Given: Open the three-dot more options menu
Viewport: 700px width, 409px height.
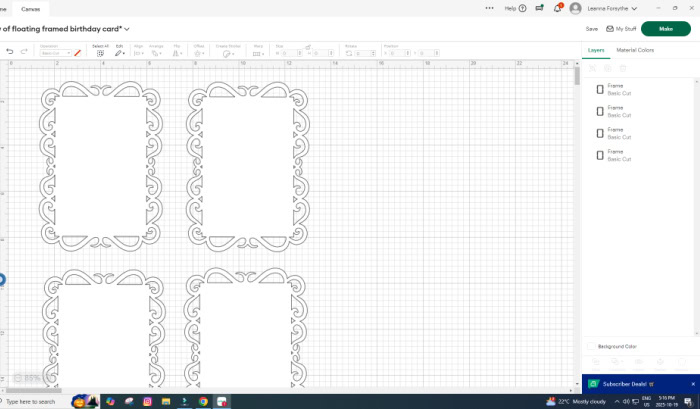Looking at the screenshot, I should 489,8.
